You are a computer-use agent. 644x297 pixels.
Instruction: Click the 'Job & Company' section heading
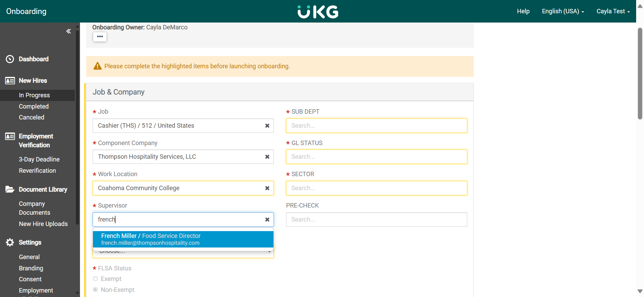(119, 92)
